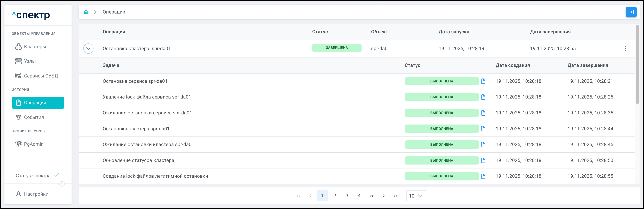Go to page 3 of operations

pyautogui.click(x=347, y=195)
